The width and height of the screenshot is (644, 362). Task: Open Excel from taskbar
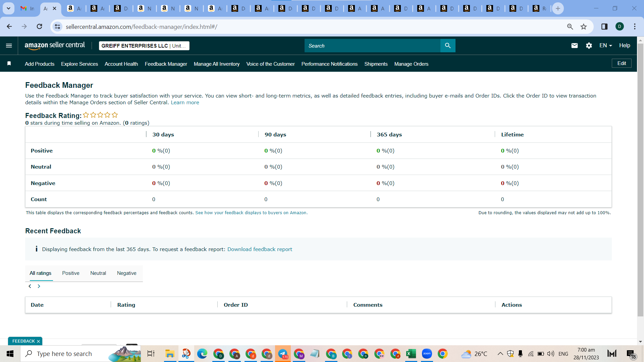(x=411, y=354)
